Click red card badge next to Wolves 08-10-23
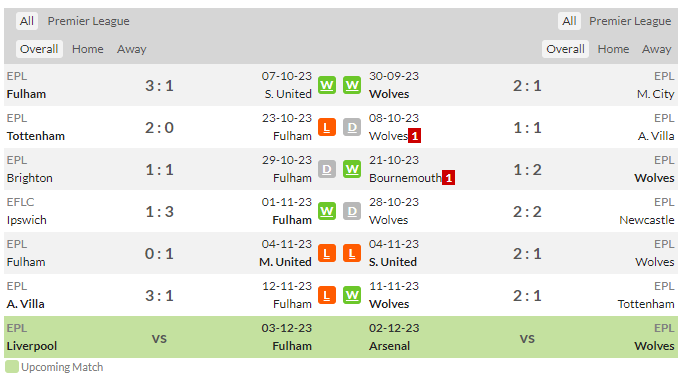Viewport: 681px width, 385px height. [x=415, y=136]
